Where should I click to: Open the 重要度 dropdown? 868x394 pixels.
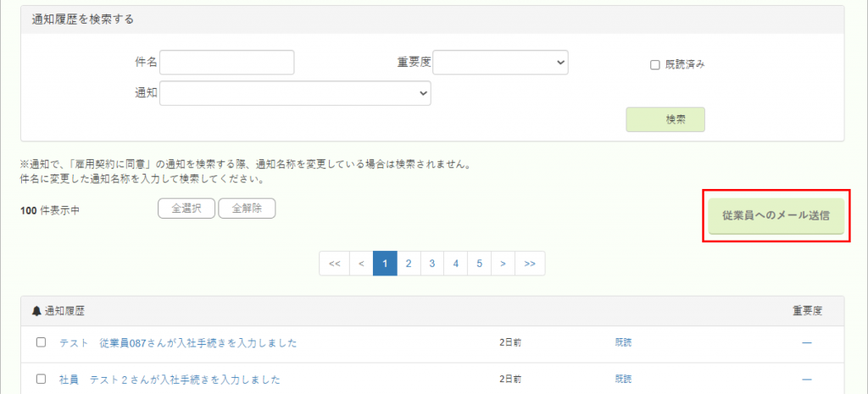(500, 62)
